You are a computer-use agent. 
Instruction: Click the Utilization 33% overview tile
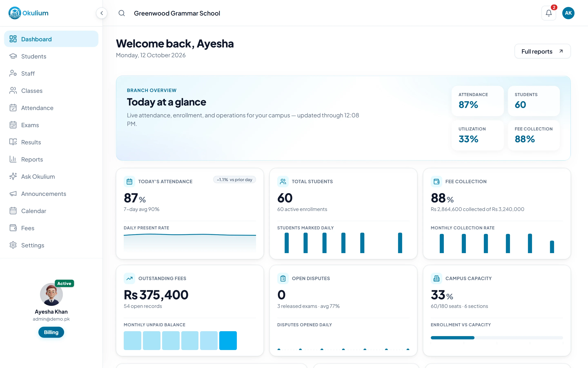click(x=478, y=135)
